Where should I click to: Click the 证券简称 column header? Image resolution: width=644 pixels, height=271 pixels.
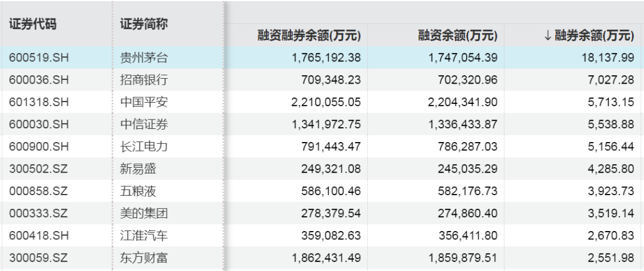[x=144, y=24]
